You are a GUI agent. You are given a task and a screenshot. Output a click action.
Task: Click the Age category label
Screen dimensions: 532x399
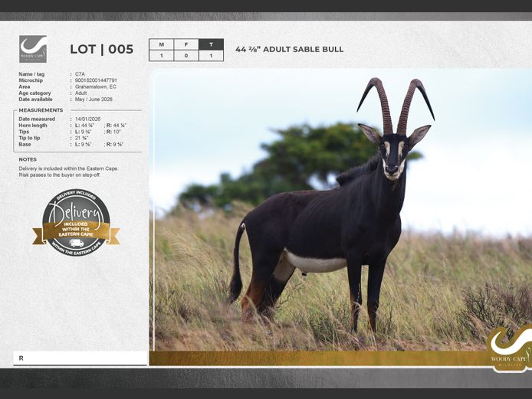34,93
